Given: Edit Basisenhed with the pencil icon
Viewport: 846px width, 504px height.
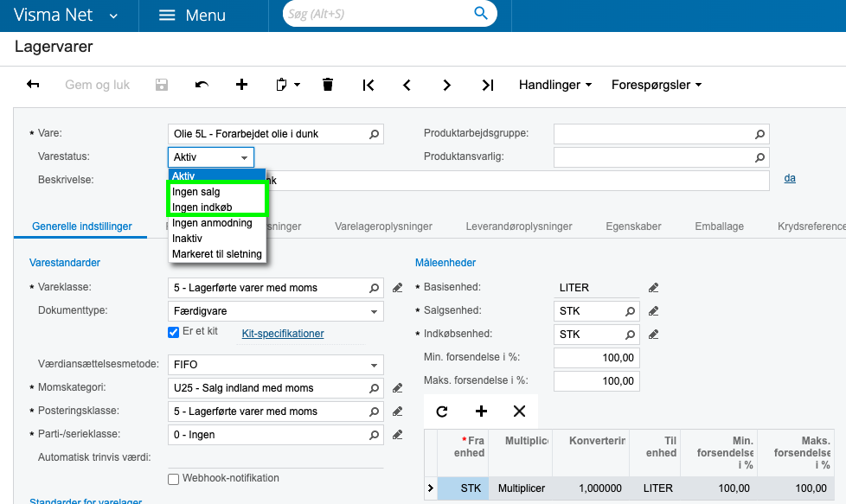Looking at the screenshot, I should point(653,288).
